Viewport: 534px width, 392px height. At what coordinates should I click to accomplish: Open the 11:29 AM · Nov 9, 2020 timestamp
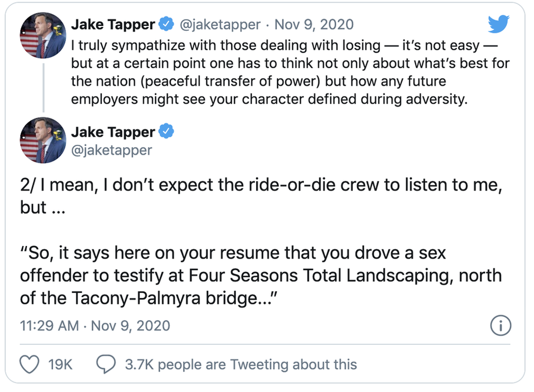95,325
